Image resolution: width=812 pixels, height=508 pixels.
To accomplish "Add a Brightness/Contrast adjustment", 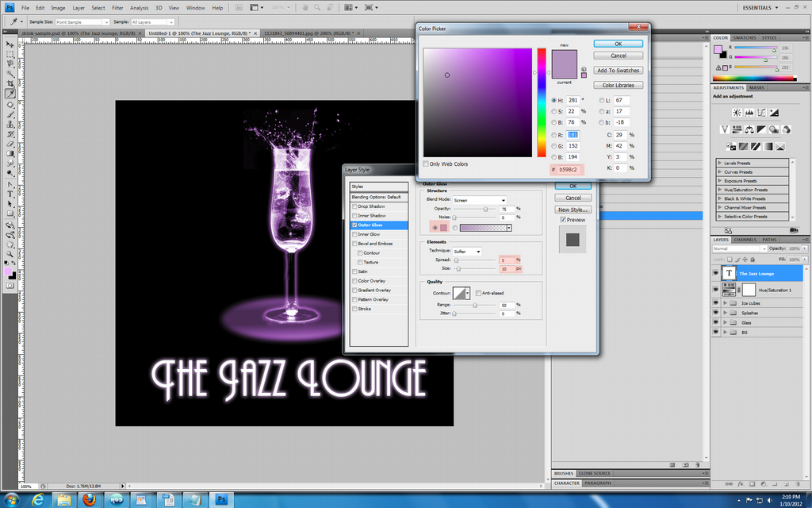I will tap(737, 113).
